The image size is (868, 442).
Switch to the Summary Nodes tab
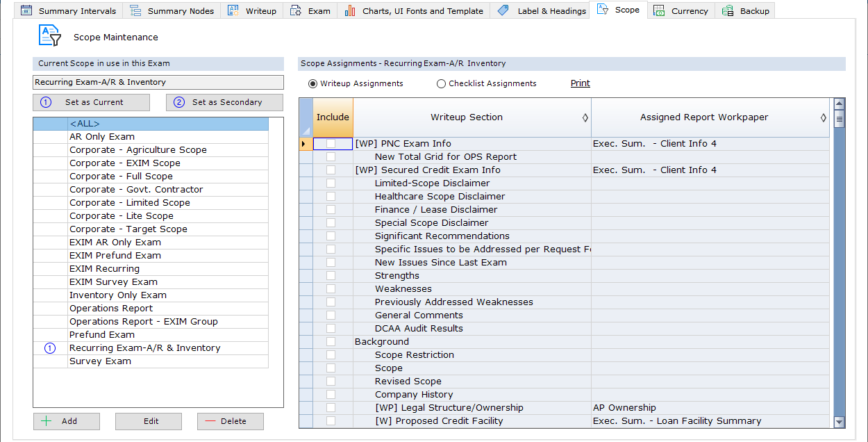click(181, 11)
